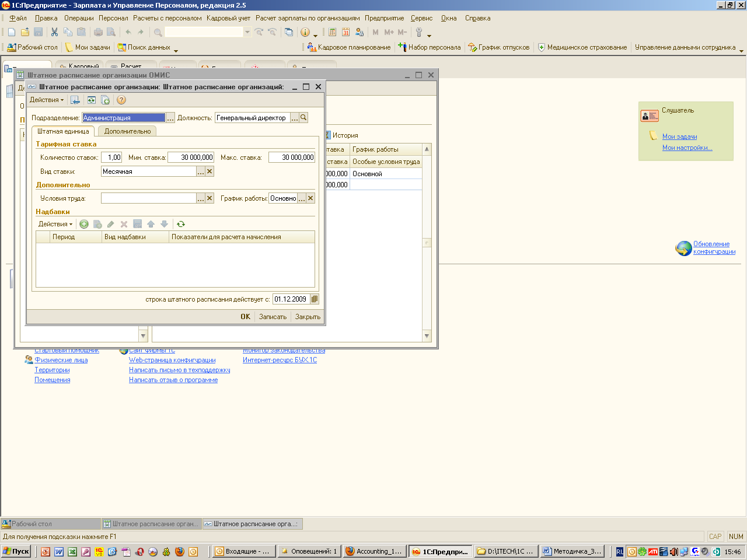747x560 pixels.
Task: Click the wrench service tools icon
Action: (418, 32)
